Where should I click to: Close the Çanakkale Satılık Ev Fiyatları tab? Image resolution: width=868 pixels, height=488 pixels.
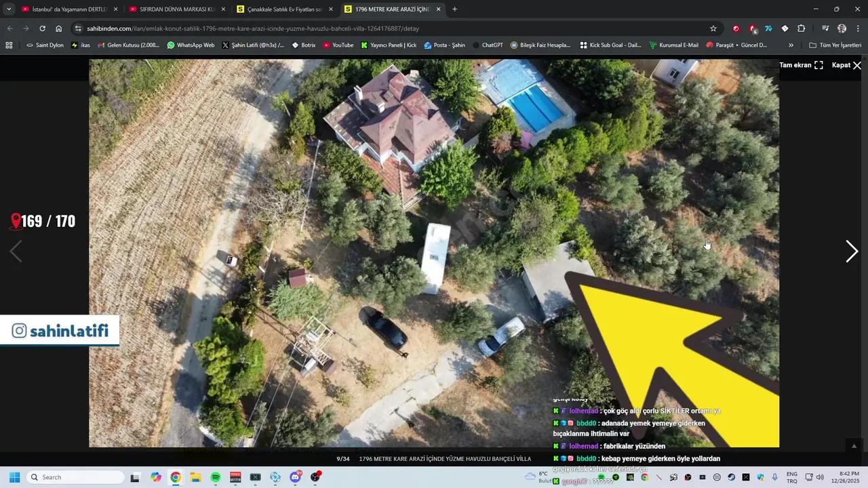point(331,9)
